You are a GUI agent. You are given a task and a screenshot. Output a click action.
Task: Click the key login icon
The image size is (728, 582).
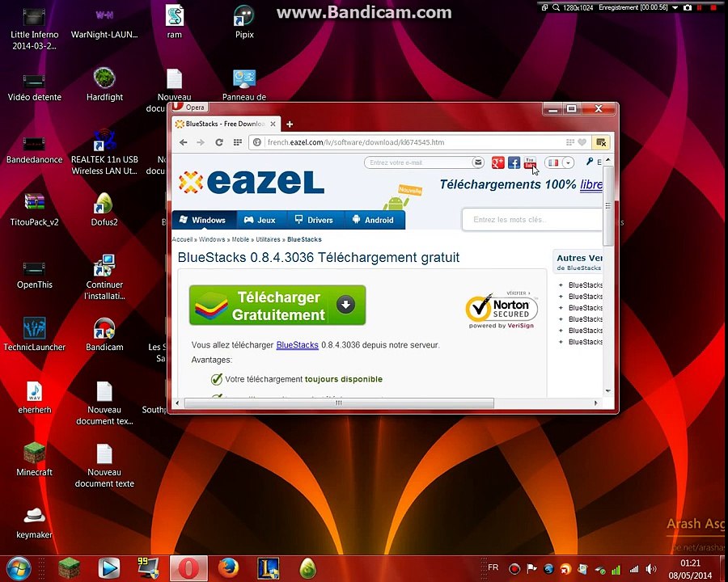point(590,162)
